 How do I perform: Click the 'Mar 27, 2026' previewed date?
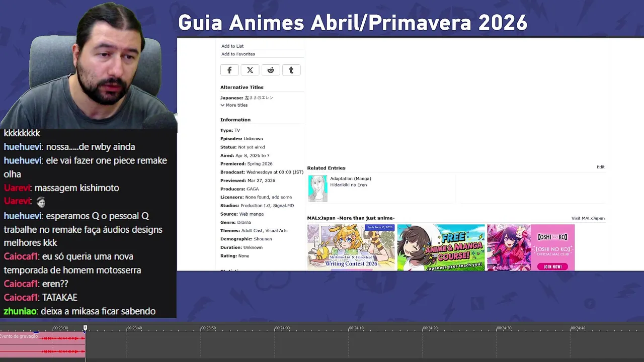(x=261, y=180)
